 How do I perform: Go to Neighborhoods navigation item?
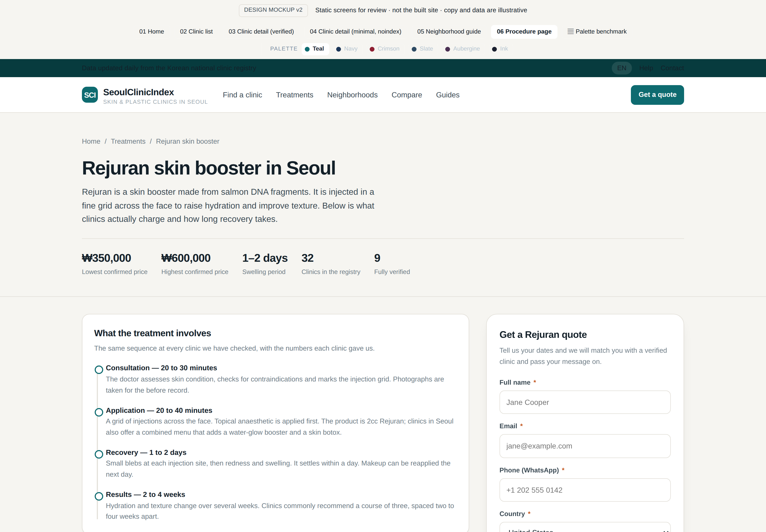tap(352, 95)
